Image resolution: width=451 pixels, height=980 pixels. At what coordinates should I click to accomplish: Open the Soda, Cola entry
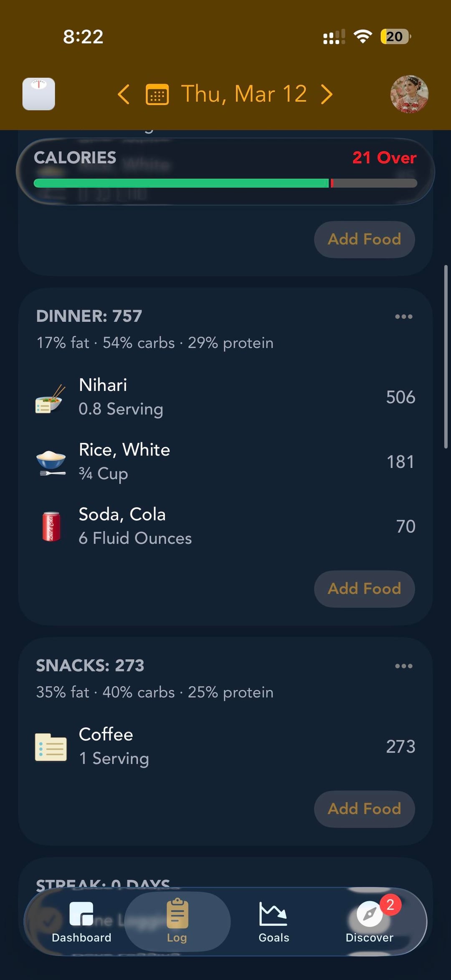(x=225, y=526)
